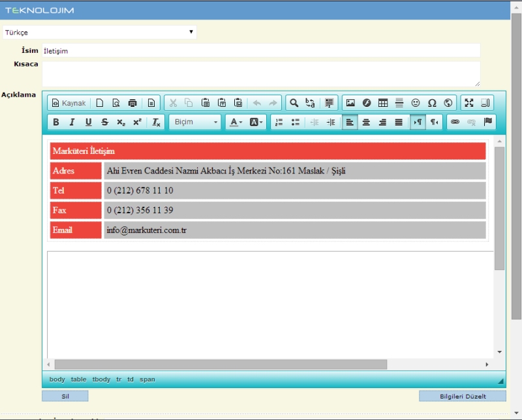
Task: Insert a table via Table icon
Action: click(383, 103)
